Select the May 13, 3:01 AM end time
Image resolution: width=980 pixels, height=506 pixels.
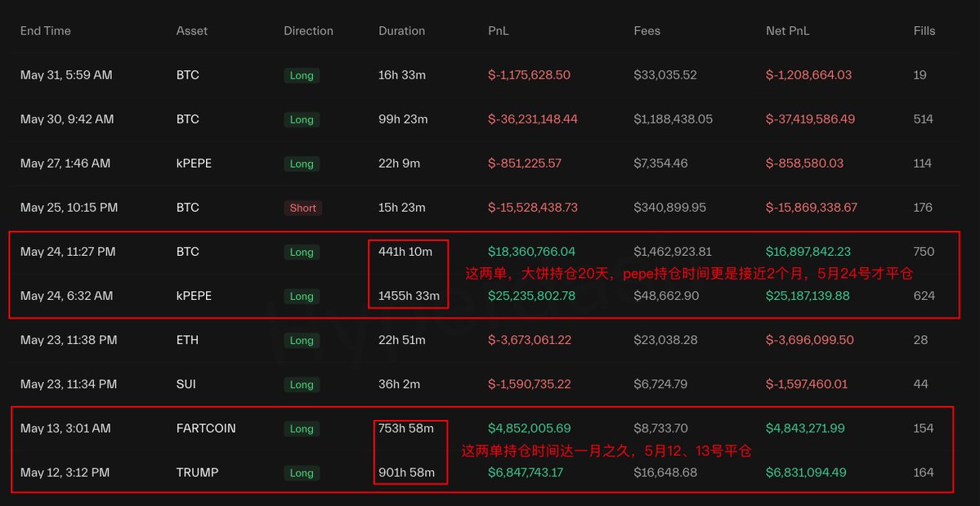tap(65, 428)
